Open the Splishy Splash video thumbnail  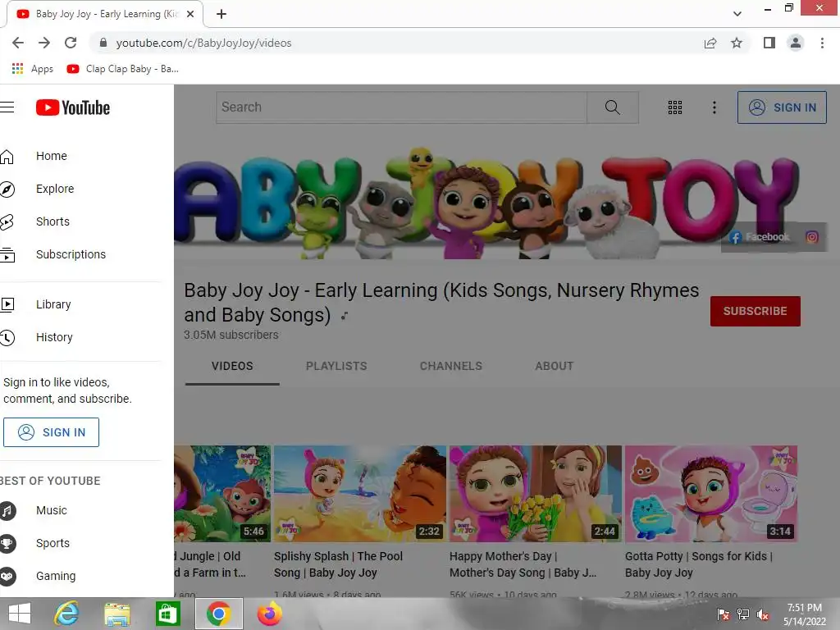pyautogui.click(x=360, y=494)
